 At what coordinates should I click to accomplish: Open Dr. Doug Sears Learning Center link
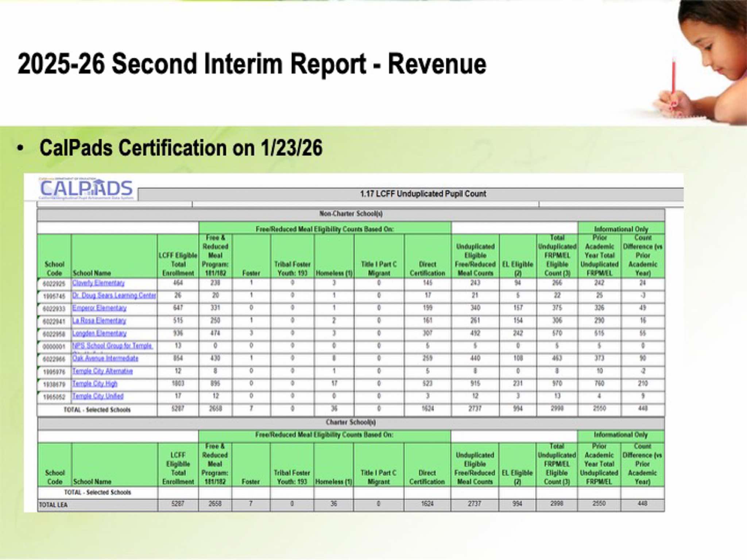point(114,296)
